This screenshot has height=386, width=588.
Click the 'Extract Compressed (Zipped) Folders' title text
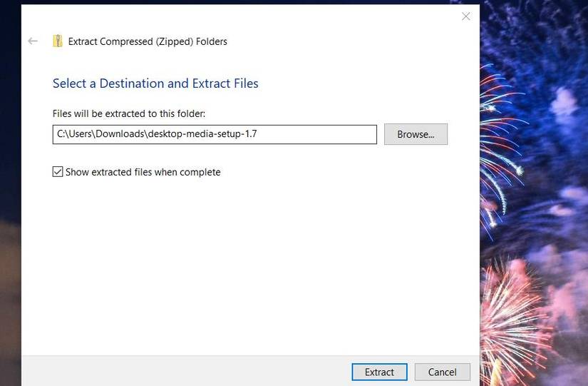point(148,41)
